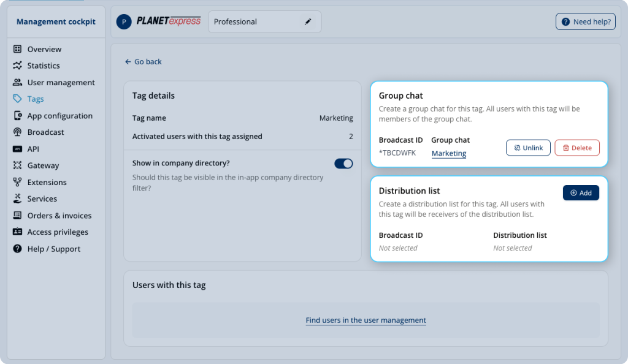Delete the group chat

577,148
